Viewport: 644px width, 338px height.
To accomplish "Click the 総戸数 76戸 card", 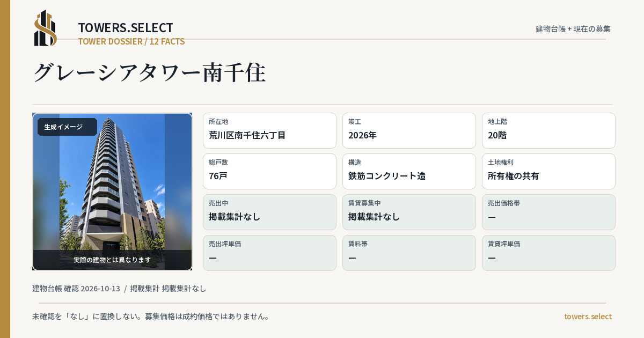I will (x=269, y=171).
